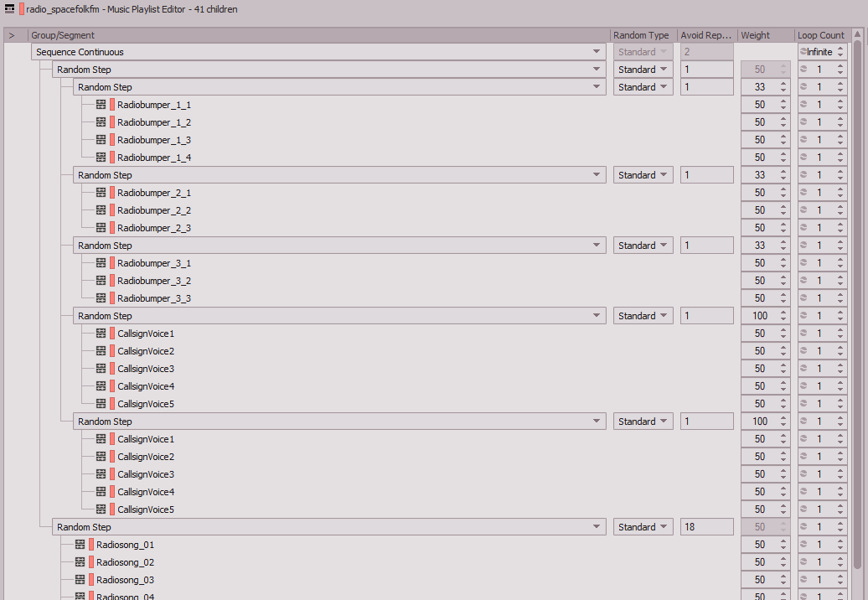Open group dropdown of Random Step above Radiobumper_1_1
868x600 pixels.
coord(597,87)
